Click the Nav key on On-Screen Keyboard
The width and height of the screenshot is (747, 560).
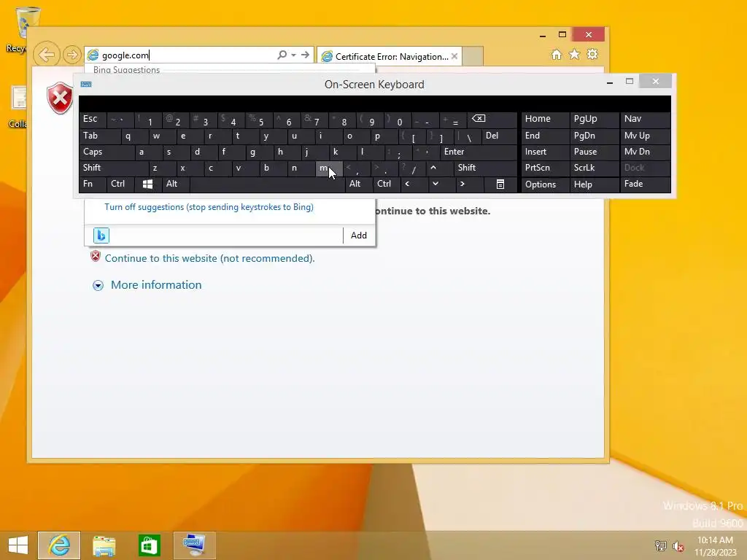[645, 119]
